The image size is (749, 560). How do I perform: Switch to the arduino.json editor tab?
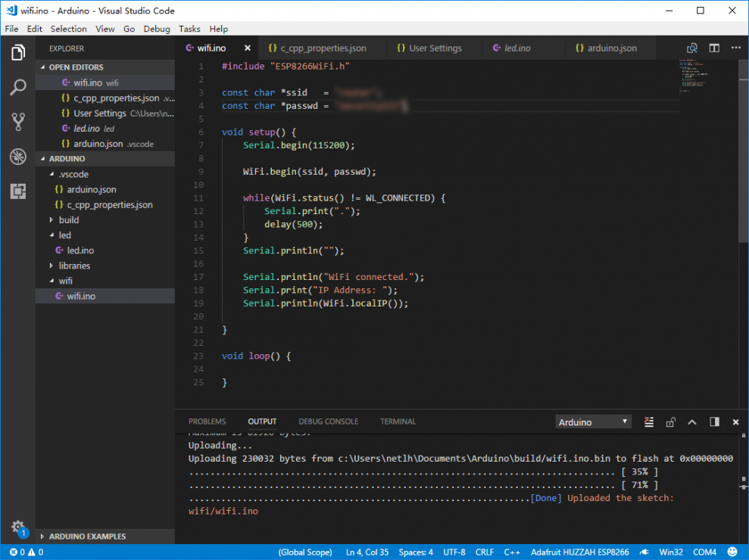click(x=605, y=48)
